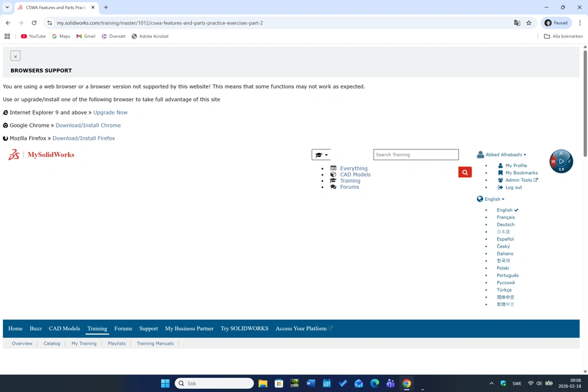Go to Training Manuals sub-tab
The width and height of the screenshot is (588, 392).
[x=155, y=343]
